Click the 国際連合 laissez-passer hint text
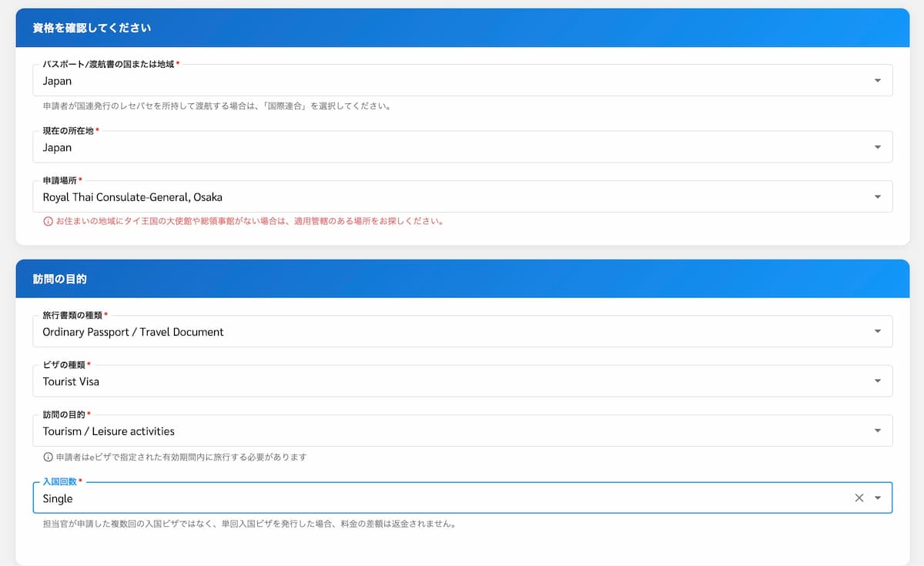The width and height of the screenshot is (924, 566). [x=217, y=106]
